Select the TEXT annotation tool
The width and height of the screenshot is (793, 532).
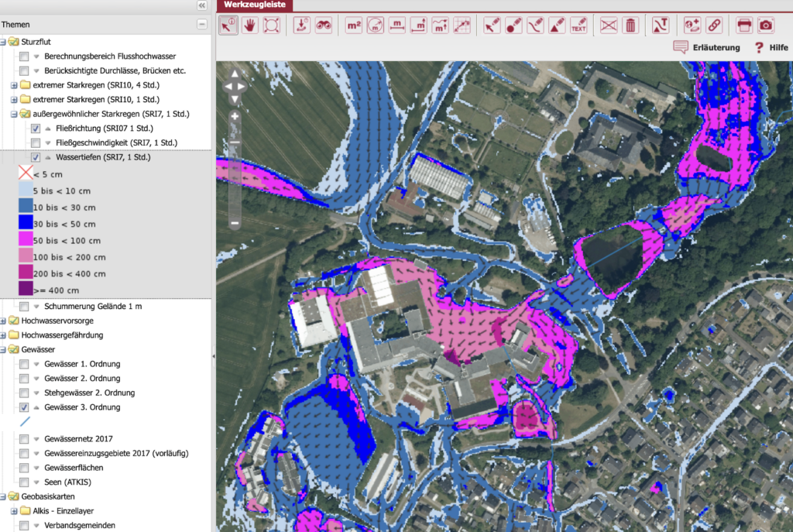[578, 26]
